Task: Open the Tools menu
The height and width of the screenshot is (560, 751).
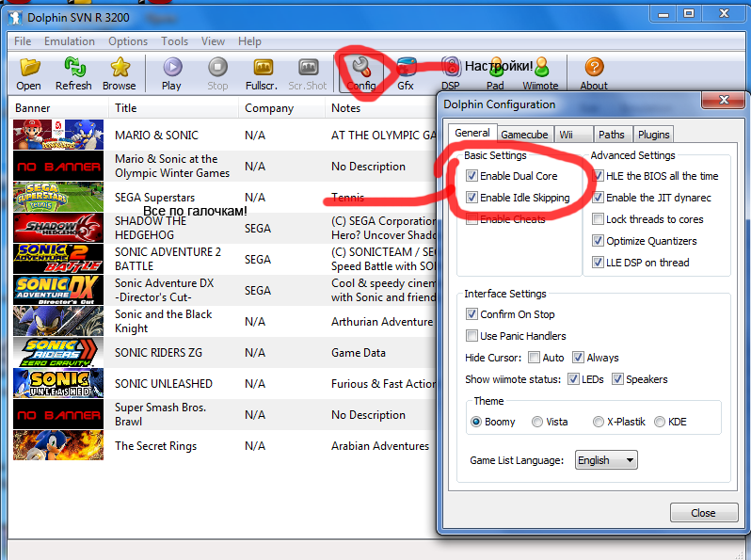Action: coord(174,41)
